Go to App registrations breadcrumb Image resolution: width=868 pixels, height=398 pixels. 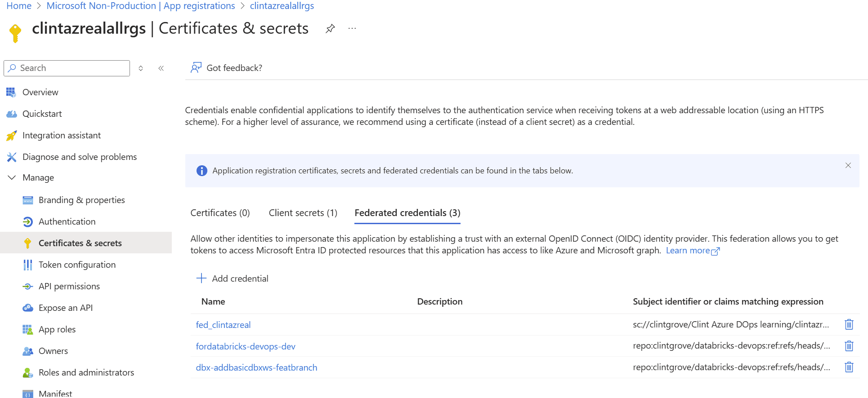coord(141,6)
